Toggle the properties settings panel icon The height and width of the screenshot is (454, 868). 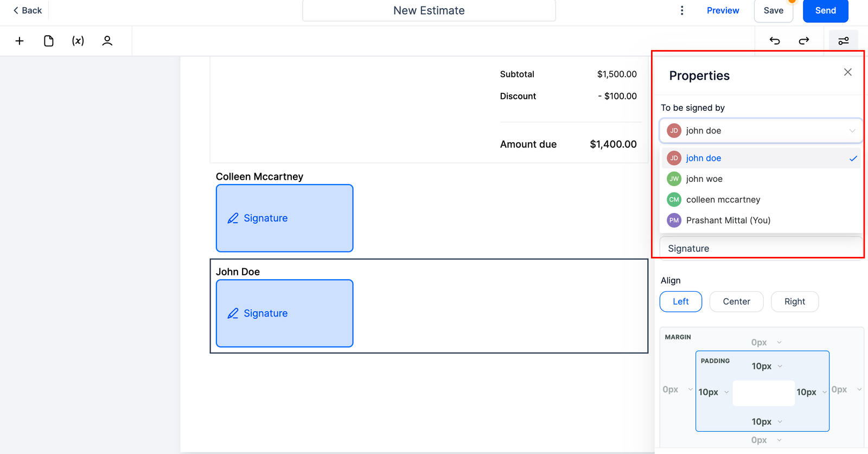pyautogui.click(x=844, y=41)
